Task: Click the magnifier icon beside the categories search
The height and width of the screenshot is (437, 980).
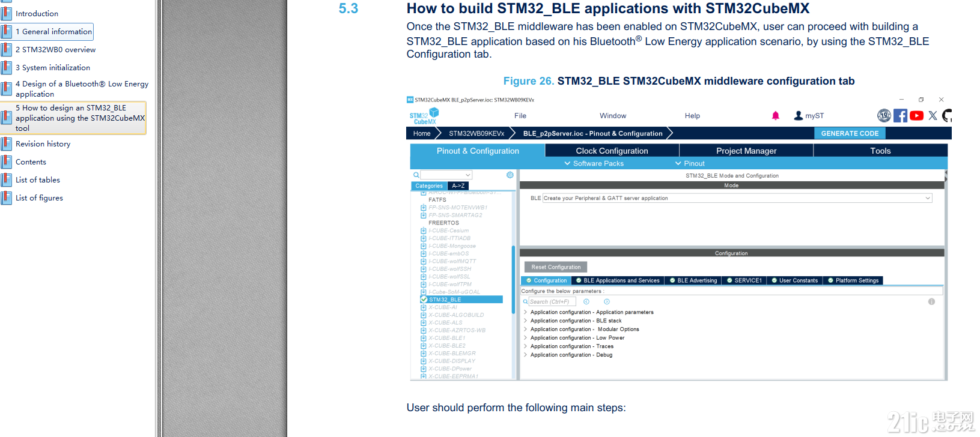Action: pos(416,175)
